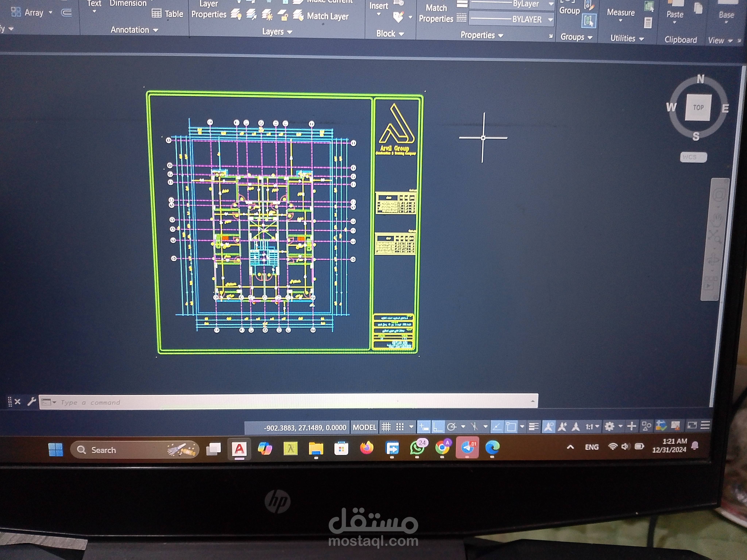Click the MODEL space button
Viewport: 747px width, 560px height.
(x=364, y=427)
